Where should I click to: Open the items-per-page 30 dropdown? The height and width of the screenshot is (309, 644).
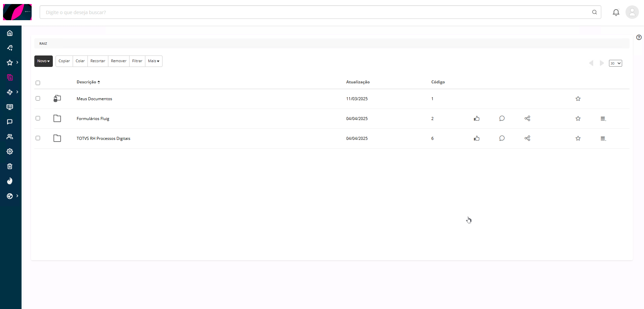coord(615,63)
